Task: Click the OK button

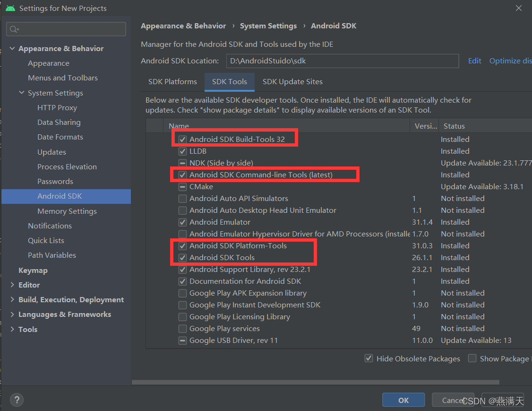Action: pyautogui.click(x=403, y=400)
